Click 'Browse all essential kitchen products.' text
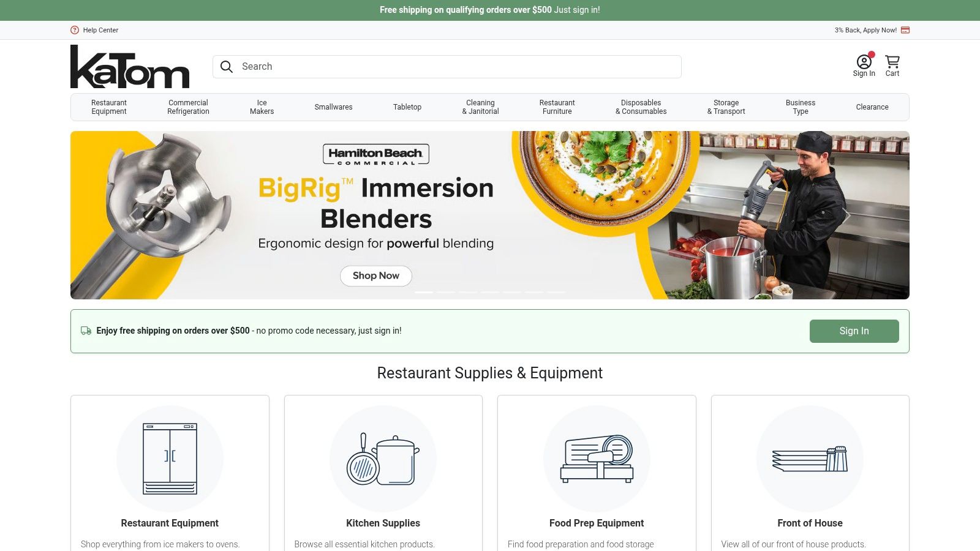Viewport: 980px width, 551px height. coord(364,544)
